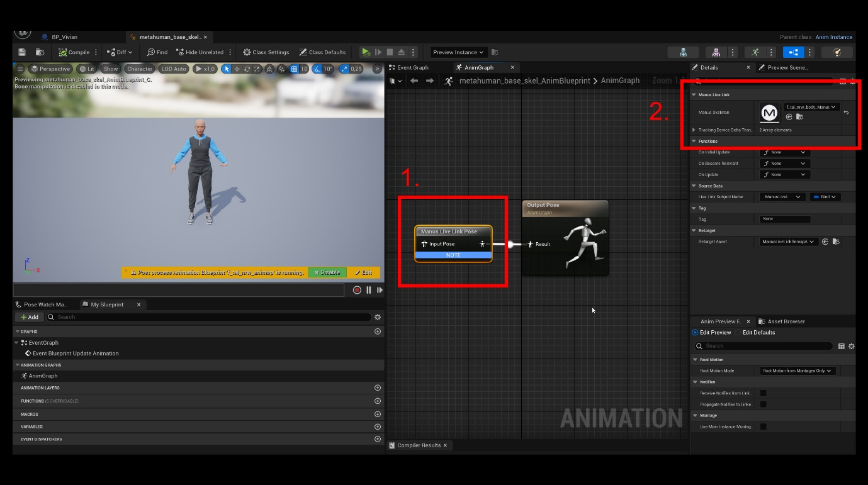Expand Tracking Device Delta Transform array
The width and height of the screenshot is (868, 485).
[x=694, y=130]
